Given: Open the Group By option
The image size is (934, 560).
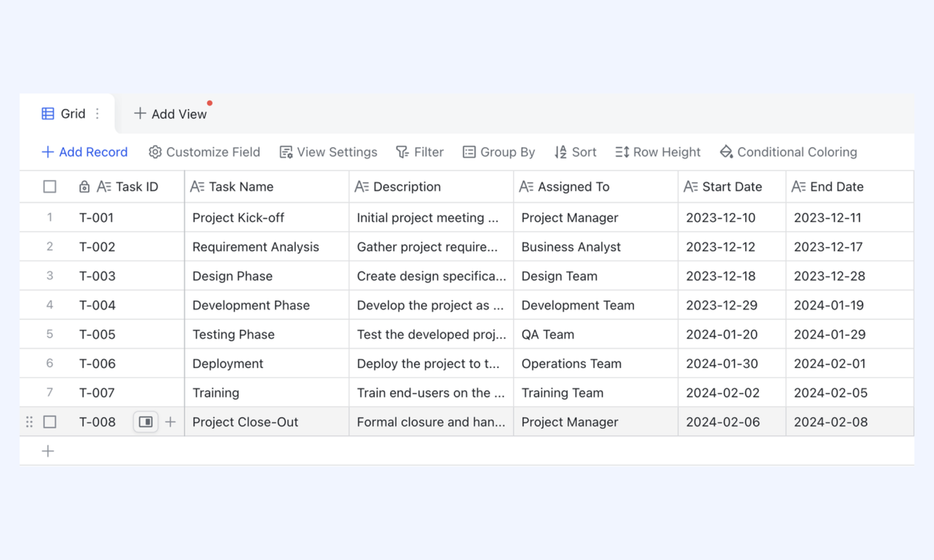Looking at the screenshot, I should [x=499, y=152].
